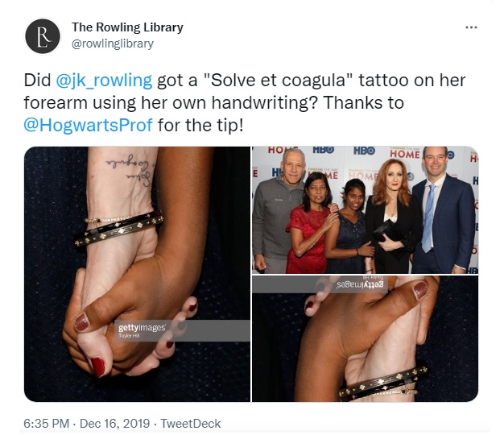View the upside-down hands photo

tap(366, 338)
